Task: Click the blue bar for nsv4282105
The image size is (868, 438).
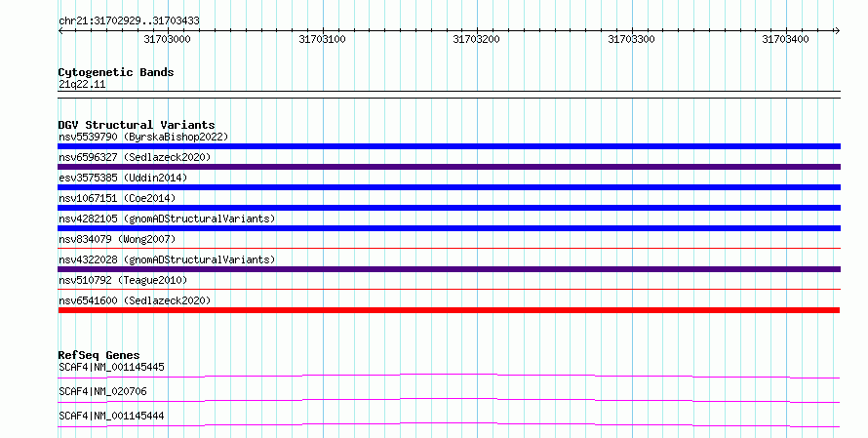Action: [449, 228]
